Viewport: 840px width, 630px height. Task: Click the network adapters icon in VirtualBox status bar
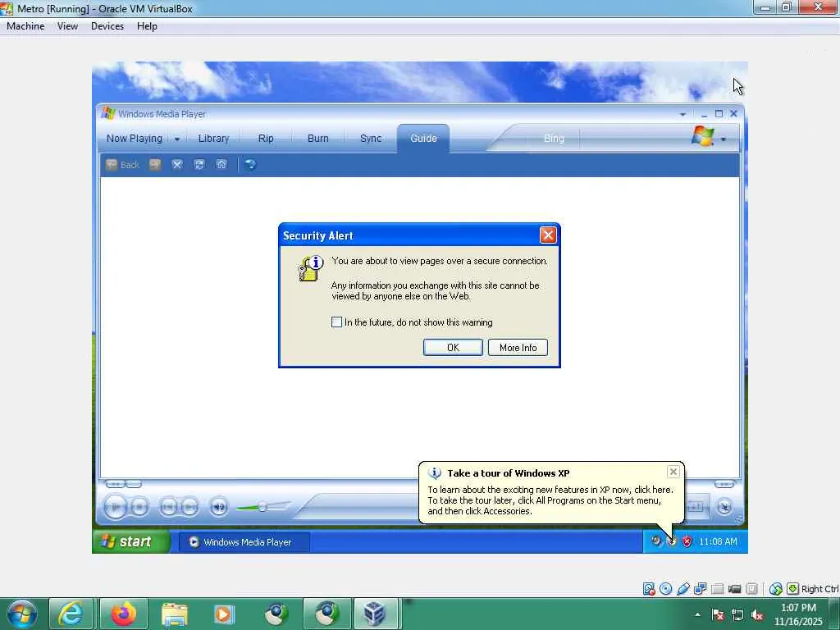(701, 589)
